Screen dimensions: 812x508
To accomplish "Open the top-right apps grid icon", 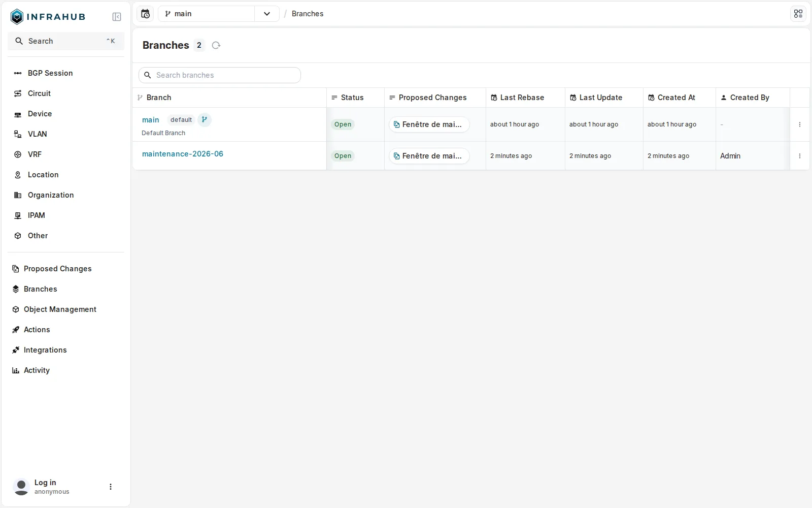I will pyautogui.click(x=798, y=14).
